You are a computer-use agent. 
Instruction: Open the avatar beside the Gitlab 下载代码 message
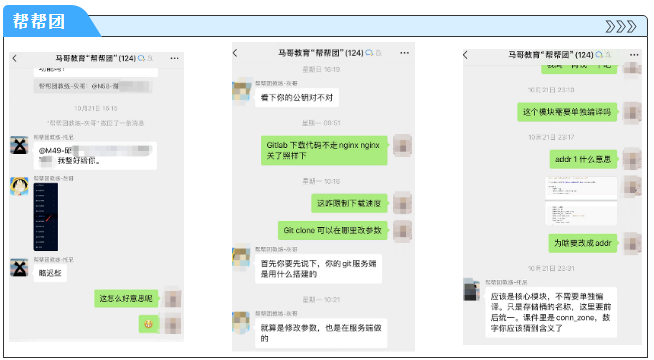coord(402,145)
